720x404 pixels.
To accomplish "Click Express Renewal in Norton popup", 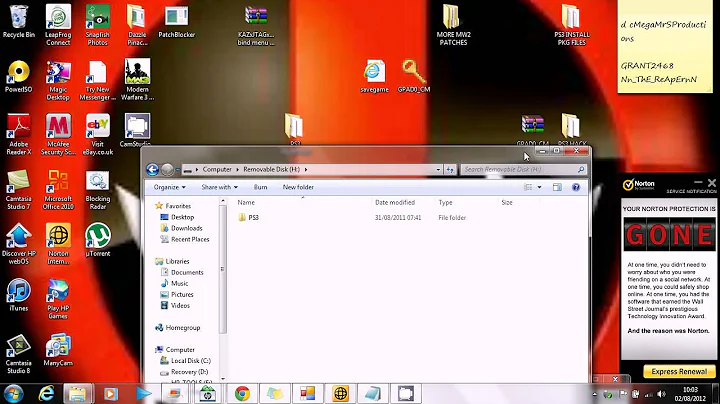I will click(679, 371).
